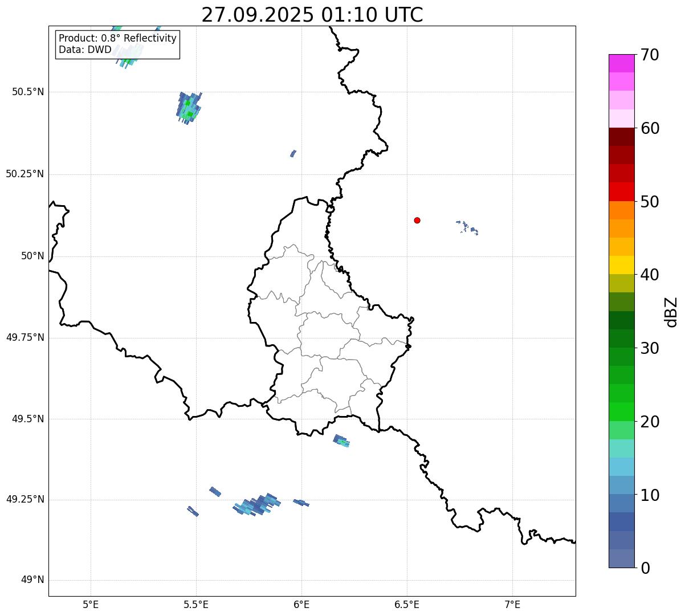
Task: Click the small echo near 5.5°E 49.2°N
Action: click(x=193, y=511)
